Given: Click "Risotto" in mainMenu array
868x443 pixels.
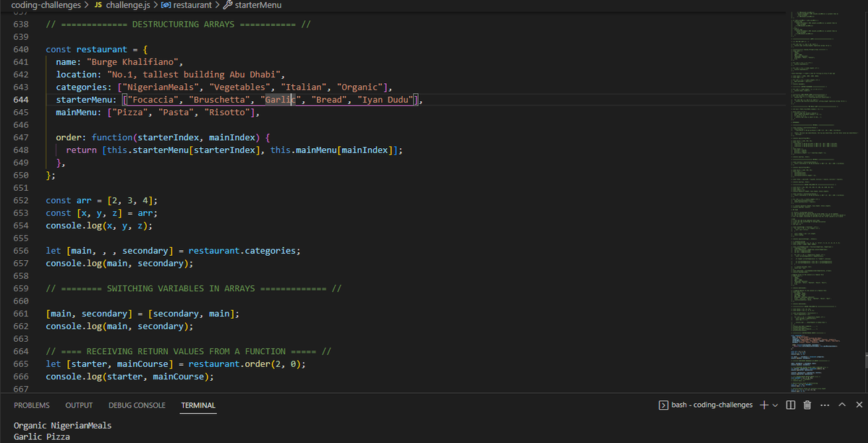Looking at the screenshot, I should tap(227, 113).
